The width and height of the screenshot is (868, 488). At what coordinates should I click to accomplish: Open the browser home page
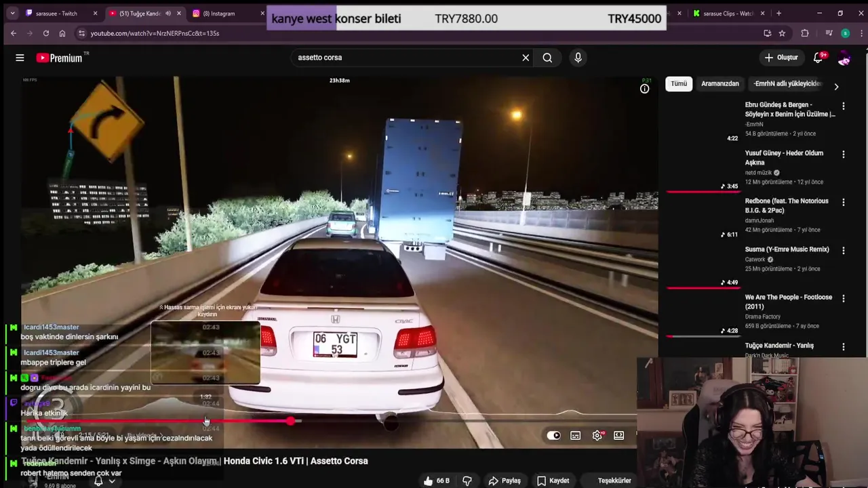pos(62,33)
